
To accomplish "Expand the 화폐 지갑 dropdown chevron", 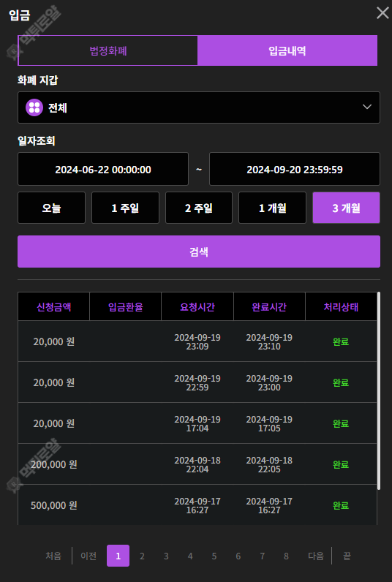I will [x=366, y=107].
